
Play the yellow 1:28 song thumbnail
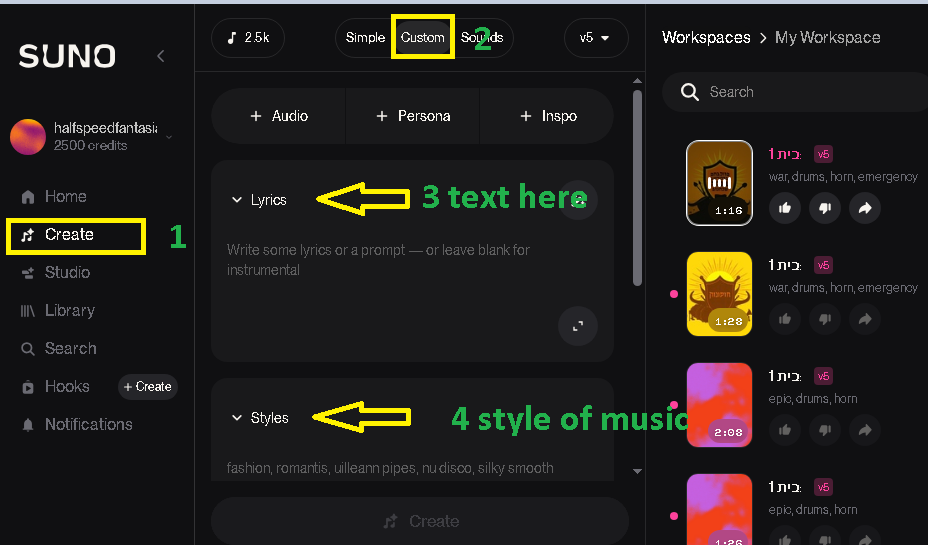point(719,294)
